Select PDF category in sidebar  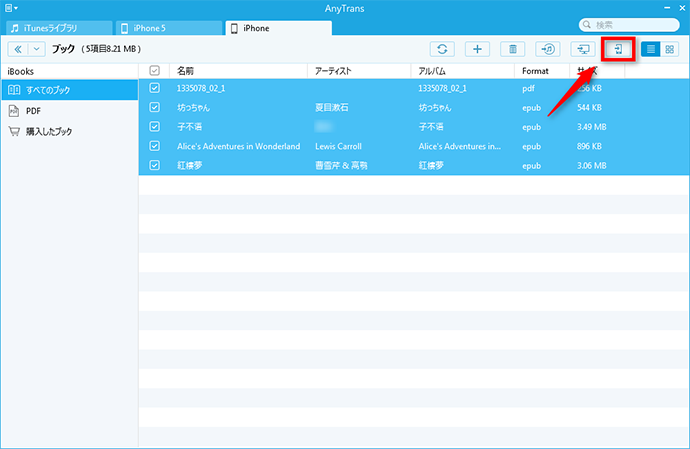click(70, 111)
